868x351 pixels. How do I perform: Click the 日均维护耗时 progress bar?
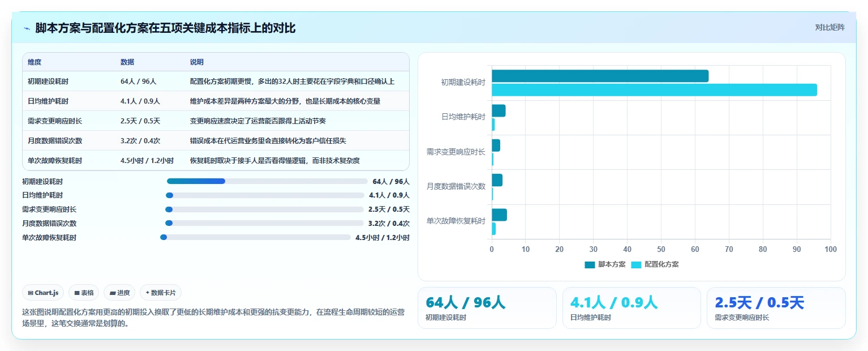[x=265, y=195]
